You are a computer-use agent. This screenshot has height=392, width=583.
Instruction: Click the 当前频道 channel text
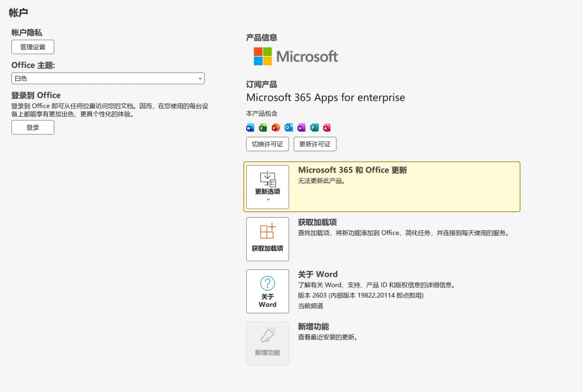coord(310,306)
